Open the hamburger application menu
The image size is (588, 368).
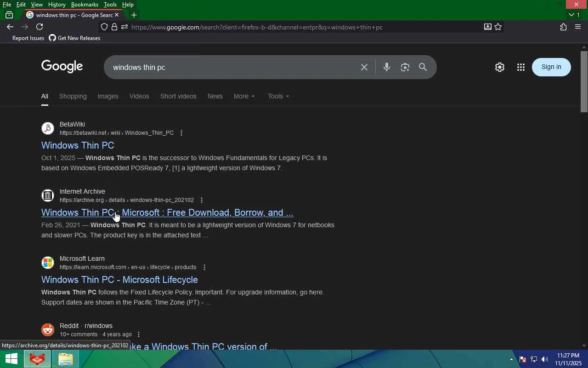[578, 27]
